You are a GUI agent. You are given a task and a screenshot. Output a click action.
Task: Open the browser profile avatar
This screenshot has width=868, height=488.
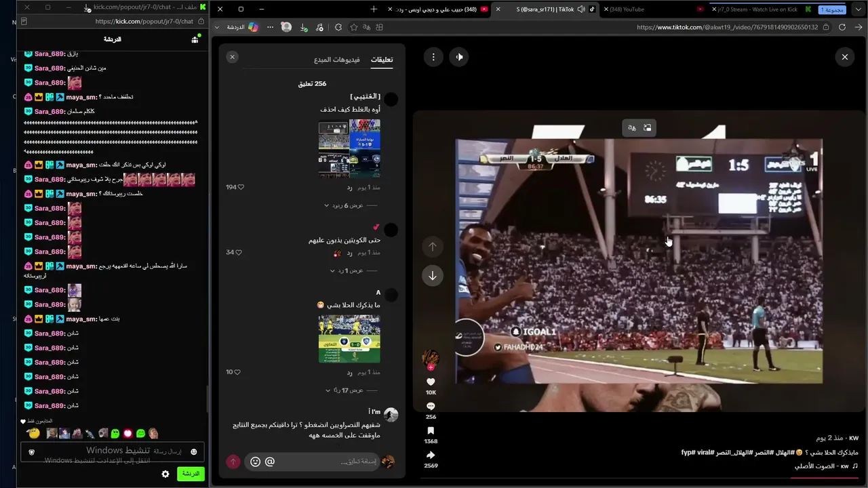[x=286, y=27]
